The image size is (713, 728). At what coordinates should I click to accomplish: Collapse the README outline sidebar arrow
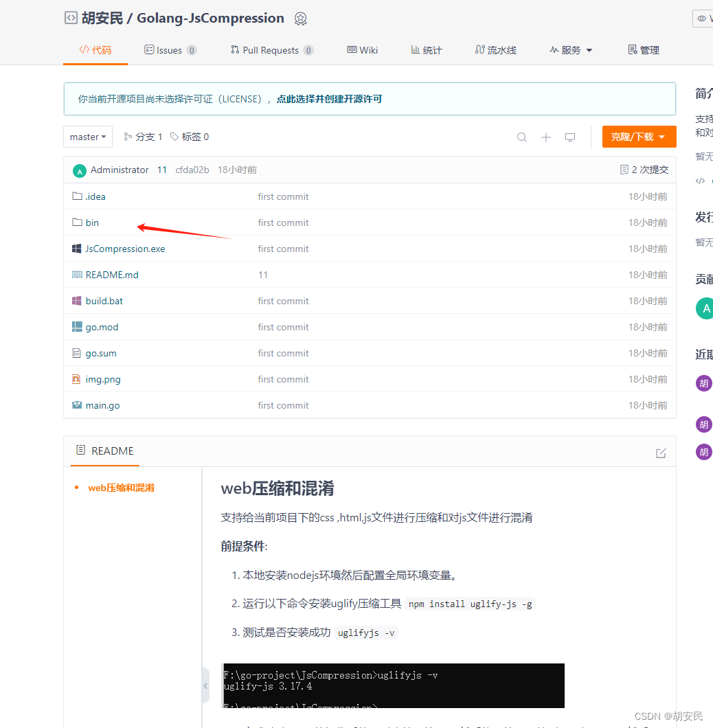click(205, 685)
